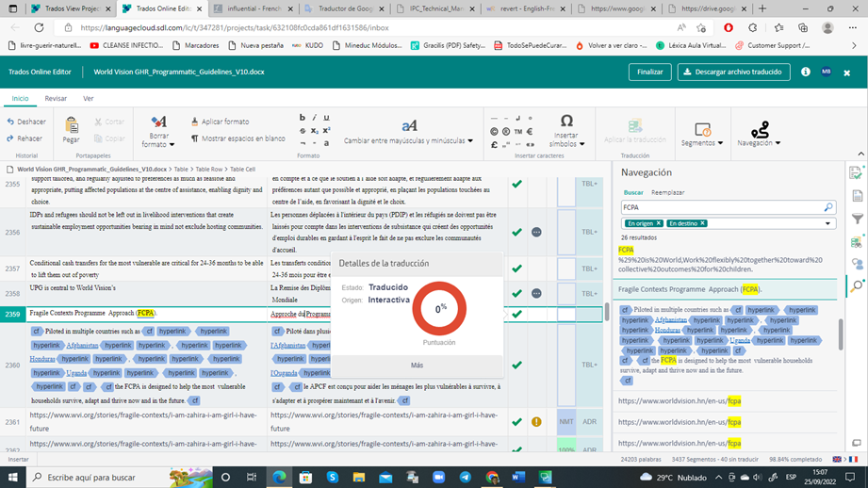
Task: Toggle confirmation checkmark on segment 2359
Action: pyautogui.click(x=517, y=314)
